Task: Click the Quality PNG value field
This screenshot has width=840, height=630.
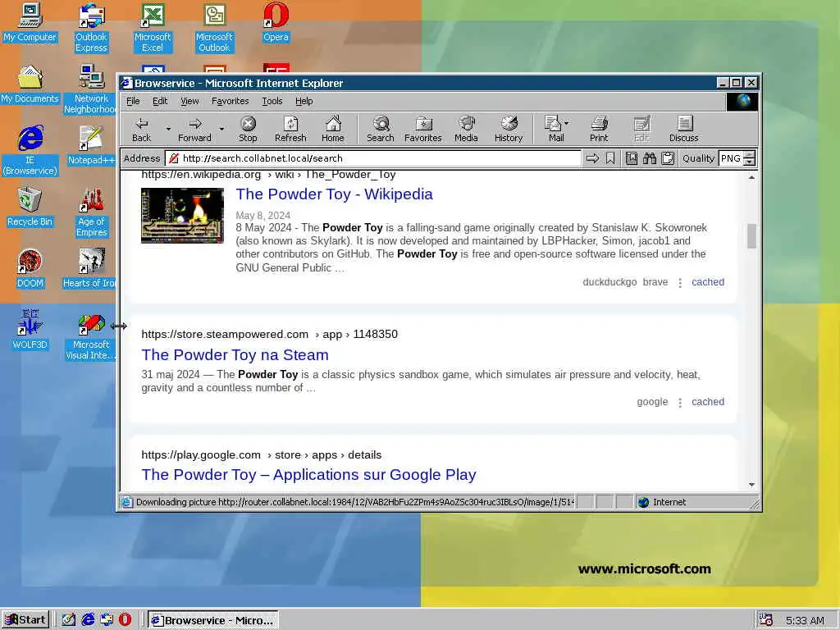Action: tap(731, 158)
